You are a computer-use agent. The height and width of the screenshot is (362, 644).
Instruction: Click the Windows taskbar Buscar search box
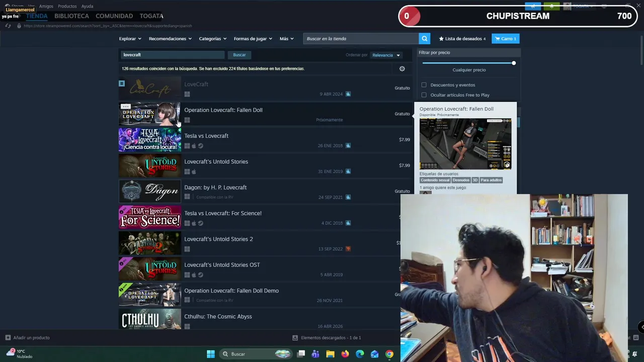click(x=257, y=354)
